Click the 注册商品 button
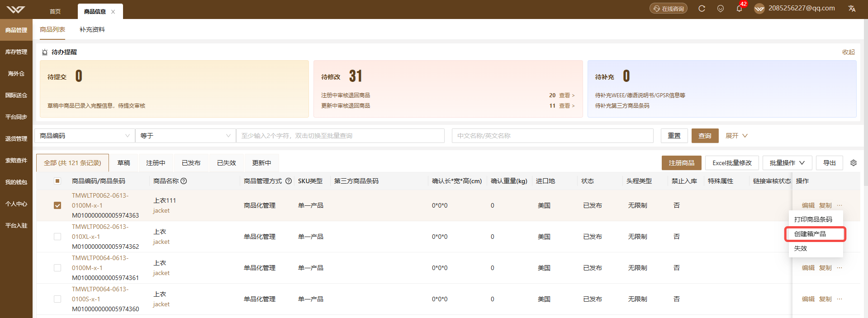The height and width of the screenshot is (318, 868). pos(682,163)
